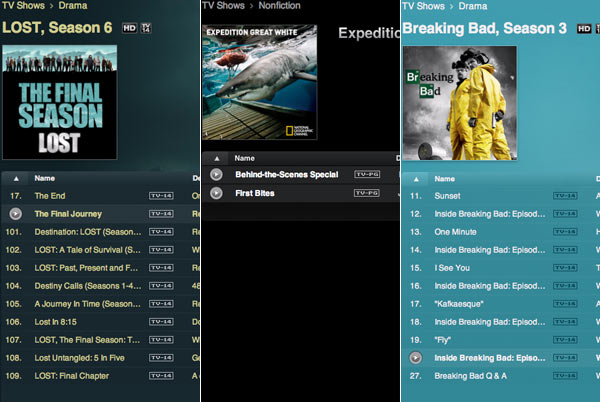Toggle sort arrow in Breaking Bad list header
The width and height of the screenshot is (600, 402).
(416, 179)
